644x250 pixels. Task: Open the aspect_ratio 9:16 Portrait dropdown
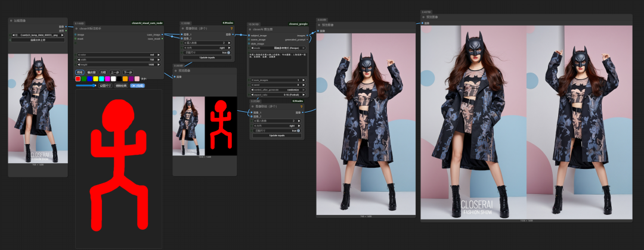coord(278,95)
